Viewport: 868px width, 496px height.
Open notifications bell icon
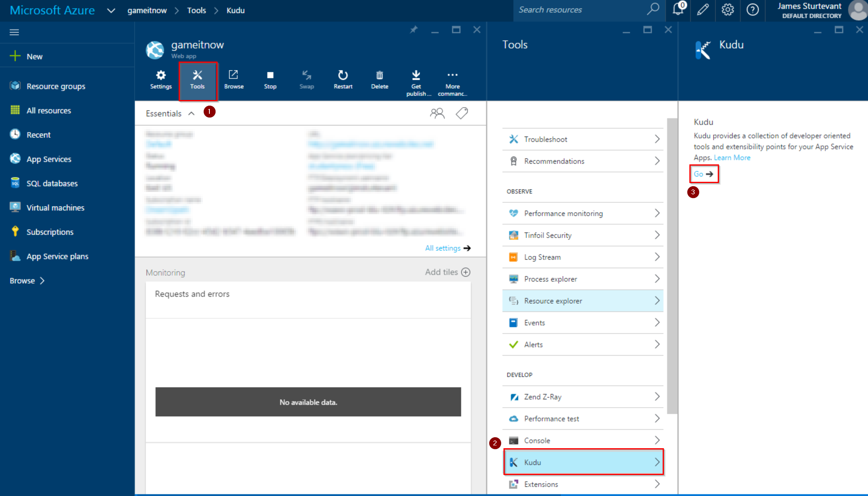678,9
